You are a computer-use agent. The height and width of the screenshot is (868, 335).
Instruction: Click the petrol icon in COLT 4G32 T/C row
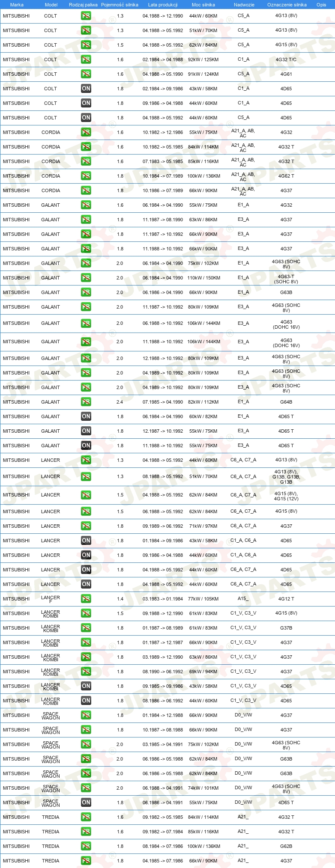(86, 59)
